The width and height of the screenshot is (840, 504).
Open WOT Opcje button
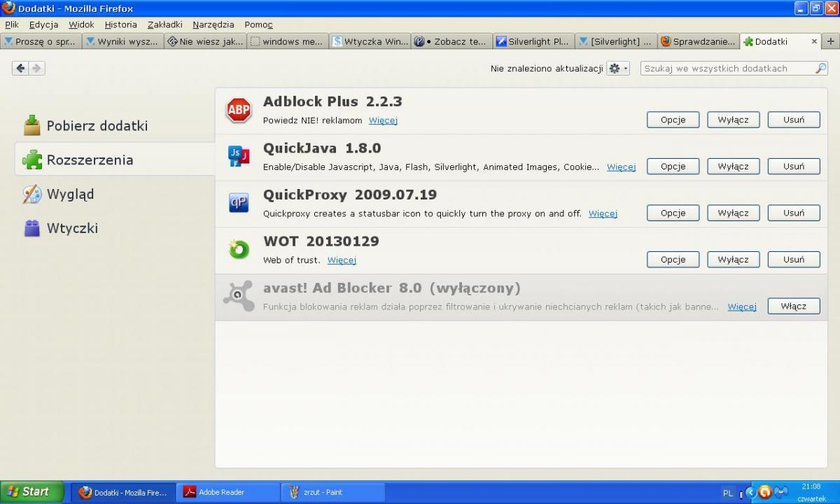click(x=673, y=260)
